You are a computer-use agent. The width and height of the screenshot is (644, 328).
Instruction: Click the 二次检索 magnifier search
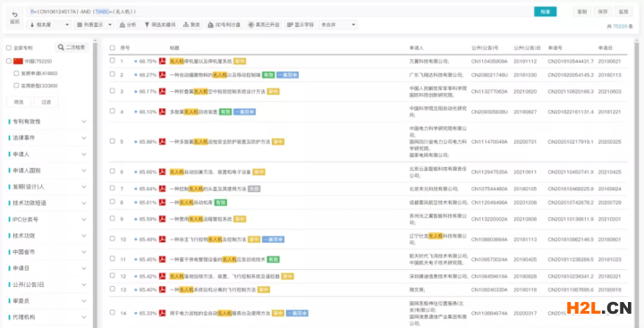point(72,47)
